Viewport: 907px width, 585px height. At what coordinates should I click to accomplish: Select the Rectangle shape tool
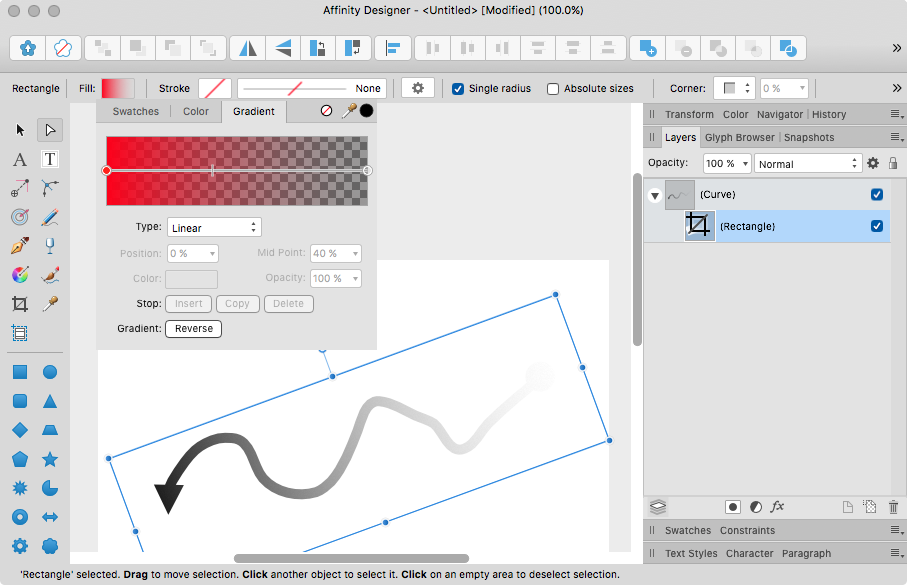[19, 371]
